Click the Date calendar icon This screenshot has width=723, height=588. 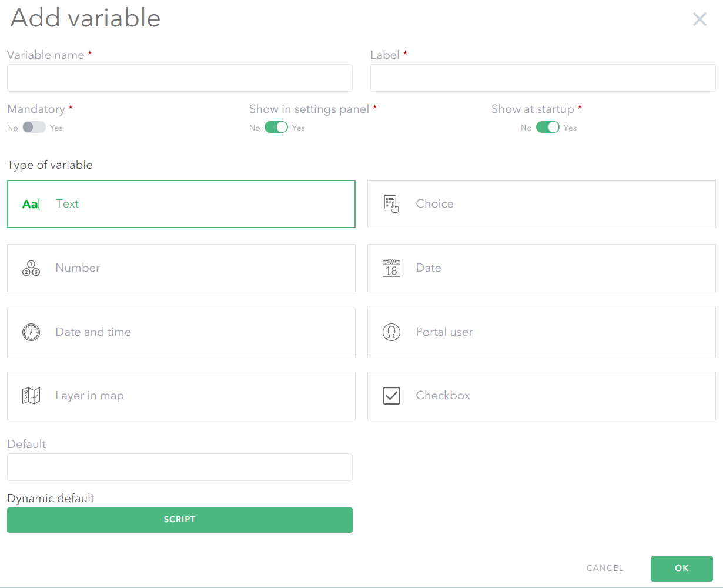click(x=391, y=268)
